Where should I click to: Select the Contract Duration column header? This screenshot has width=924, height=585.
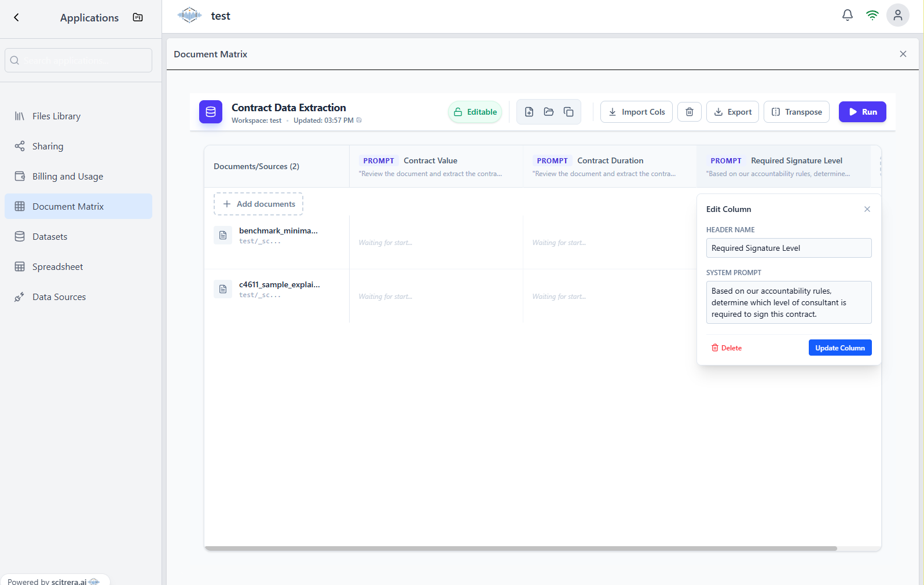point(610,166)
